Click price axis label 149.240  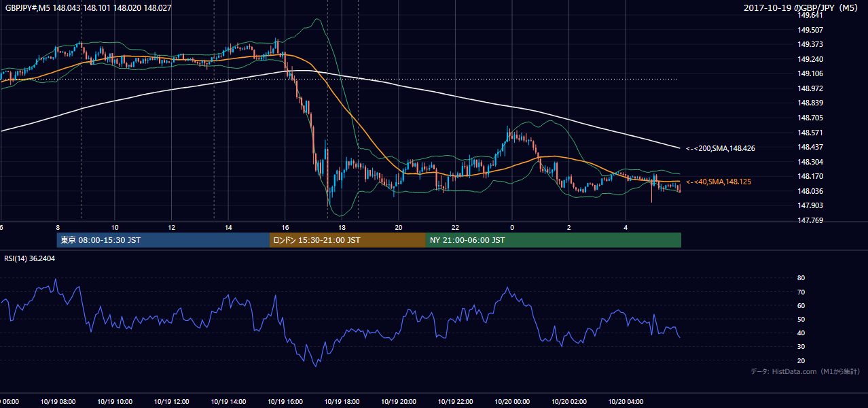[x=810, y=59]
